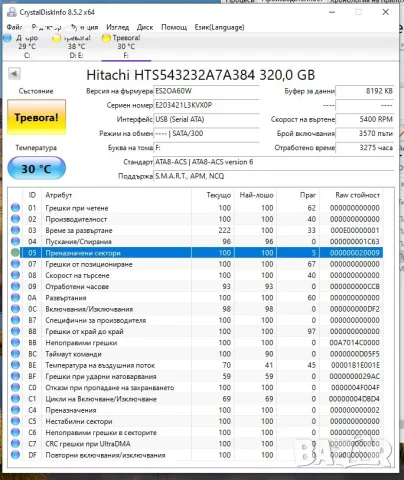The image size is (404, 480).
Task: Click status orb for 08 Скорост на търсене
Action: (15, 275)
